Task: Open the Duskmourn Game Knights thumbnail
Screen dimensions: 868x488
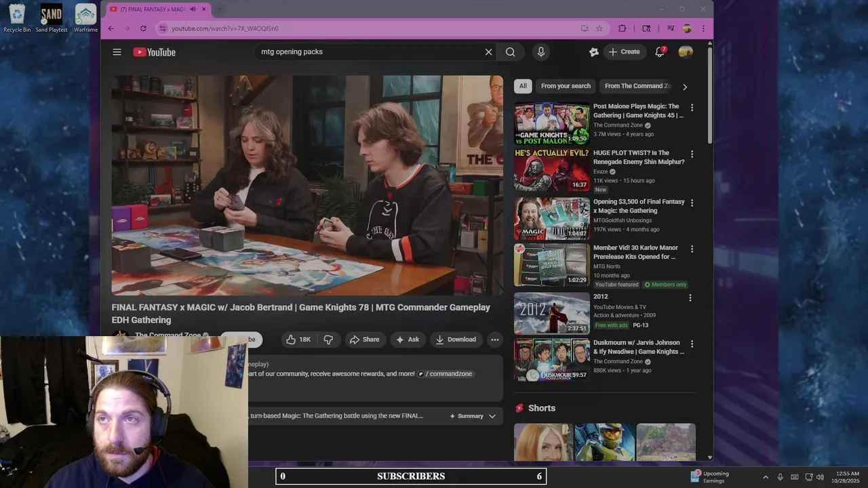Action: coord(551,360)
